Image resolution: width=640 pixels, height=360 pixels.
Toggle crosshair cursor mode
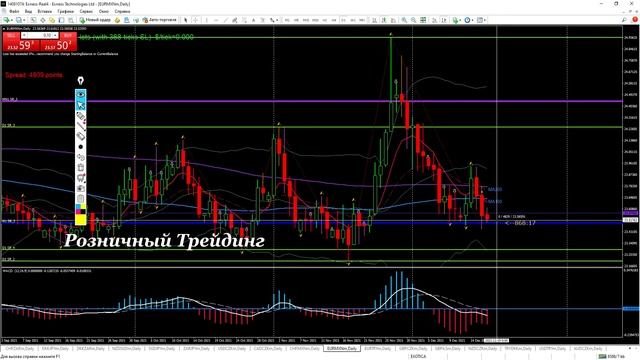[195, 20]
